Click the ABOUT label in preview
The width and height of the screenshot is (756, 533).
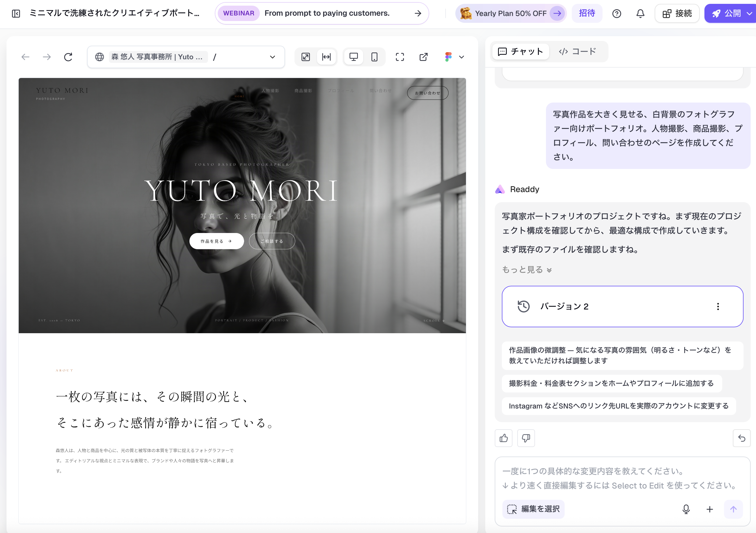point(65,370)
